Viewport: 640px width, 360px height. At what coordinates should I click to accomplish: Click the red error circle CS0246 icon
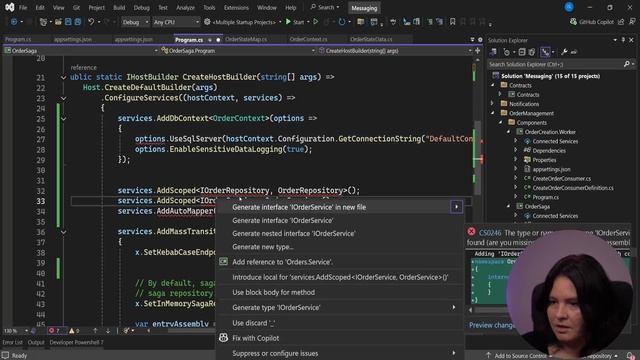471,232
